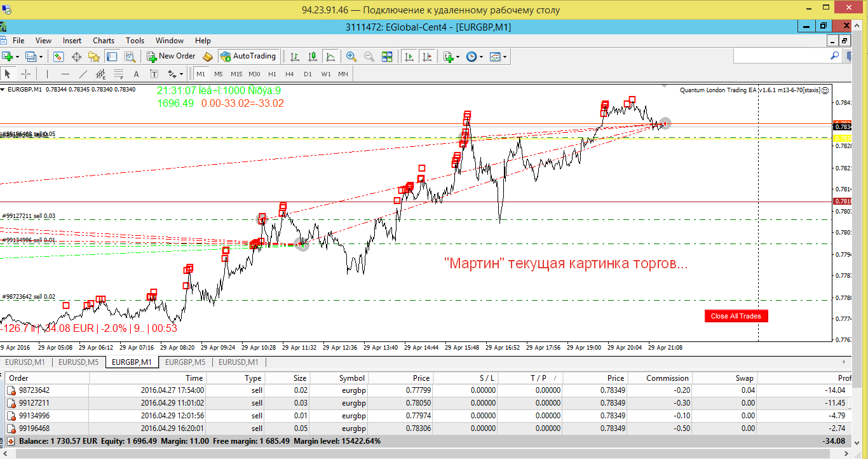Open the Periods clock icon

tap(471, 57)
